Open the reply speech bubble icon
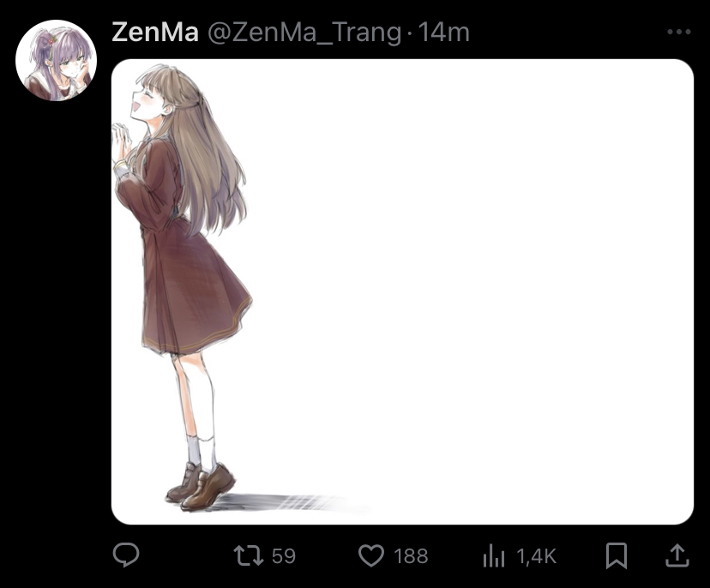 (126, 555)
